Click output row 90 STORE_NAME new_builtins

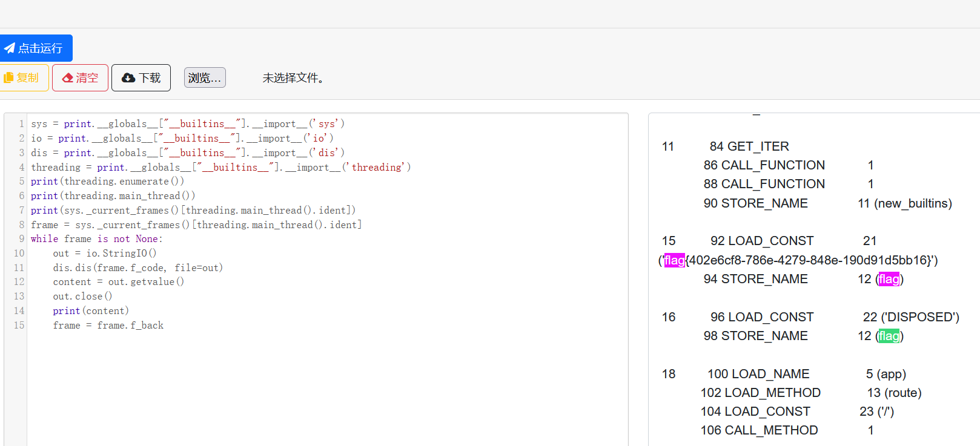[828, 203]
